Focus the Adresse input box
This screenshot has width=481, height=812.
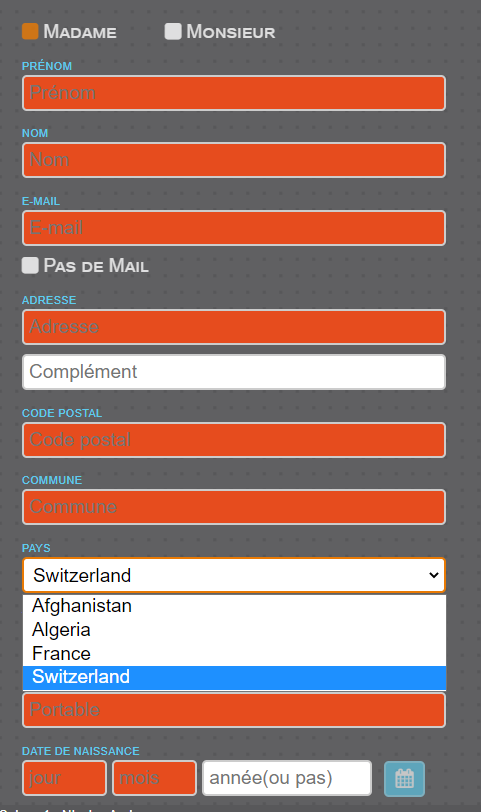tap(234, 327)
